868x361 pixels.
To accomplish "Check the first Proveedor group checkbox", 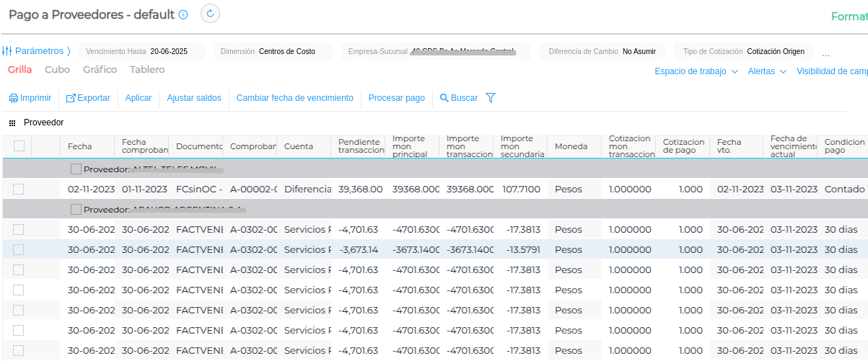I will (x=76, y=169).
